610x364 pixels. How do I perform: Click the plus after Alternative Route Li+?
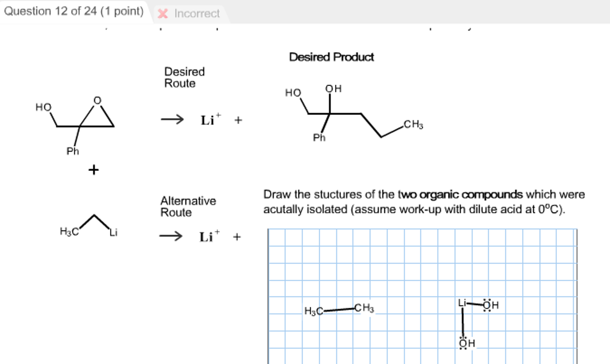[x=237, y=237]
